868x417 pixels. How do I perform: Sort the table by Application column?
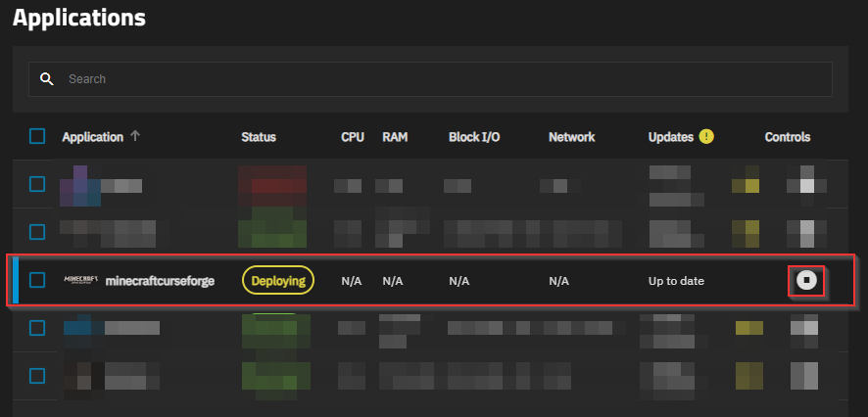point(93,137)
